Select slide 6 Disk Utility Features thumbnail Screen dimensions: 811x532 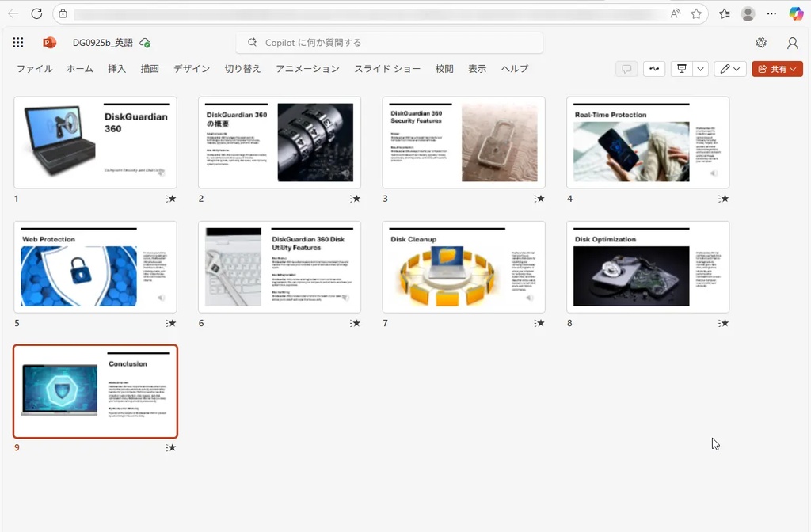[280, 267]
